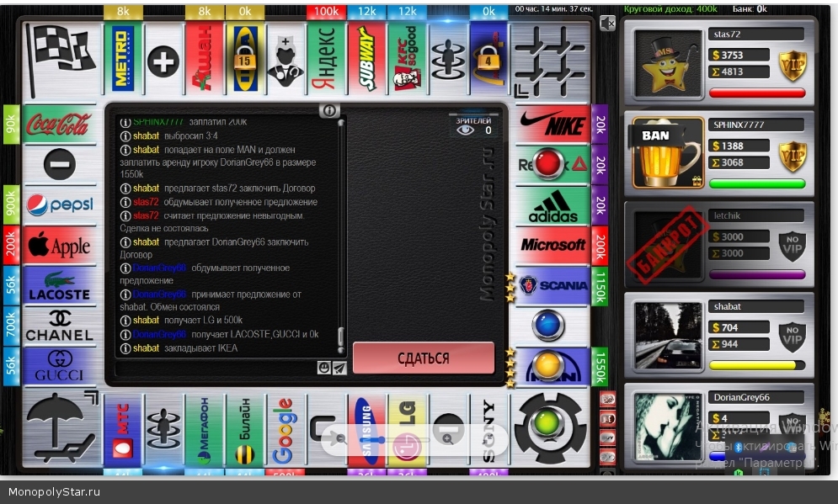The width and height of the screenshot is (838, 504).
Task: Select the Apple property tile
Action: pos(58,247)
